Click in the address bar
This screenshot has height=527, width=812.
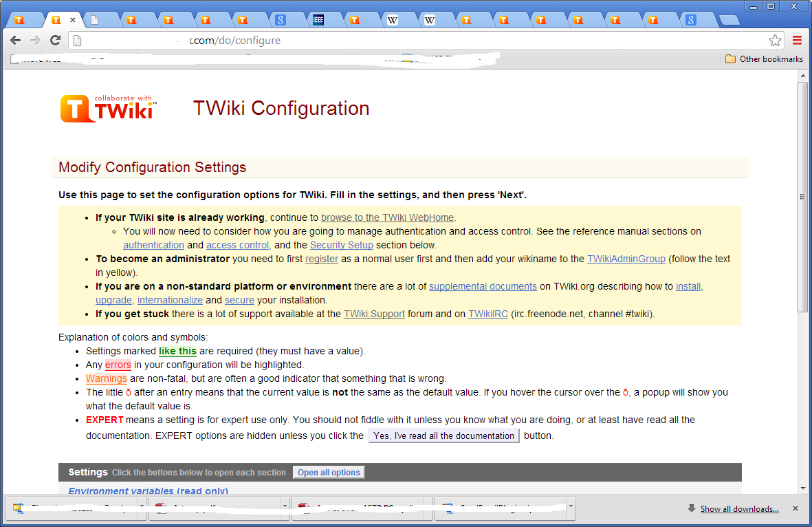pyautogui.click(x=413, y=41)
